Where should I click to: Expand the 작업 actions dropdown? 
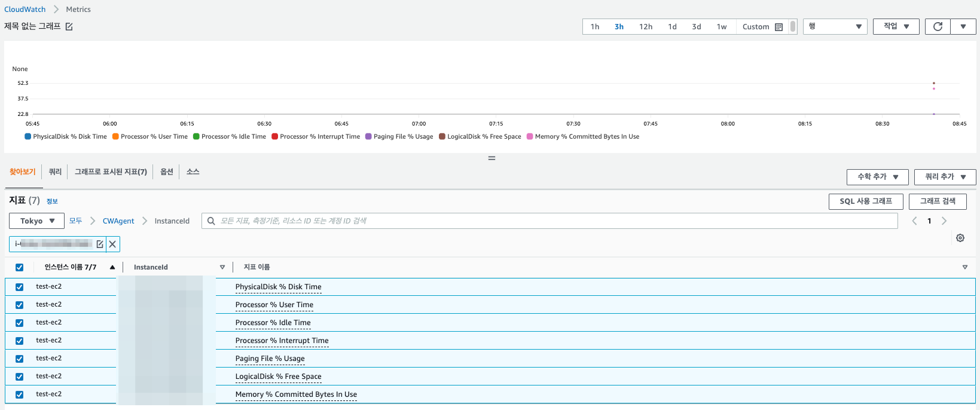pos(896,26)
